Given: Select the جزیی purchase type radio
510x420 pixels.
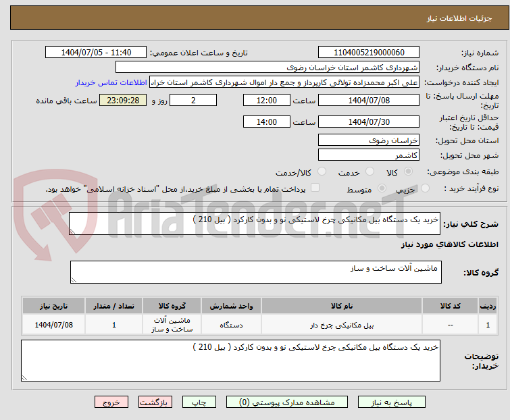Looking at the screenshot, I should (425, 188).
